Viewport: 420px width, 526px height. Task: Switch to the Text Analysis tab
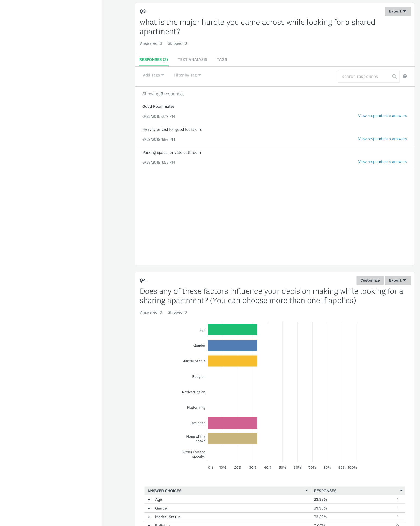click(192, 59)
